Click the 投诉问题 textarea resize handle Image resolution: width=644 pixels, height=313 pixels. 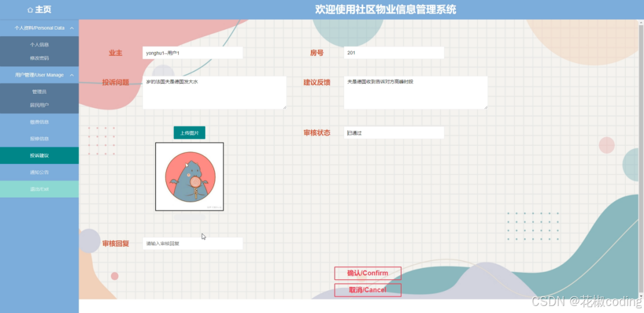pyautogui.click(x=284, y=107)
